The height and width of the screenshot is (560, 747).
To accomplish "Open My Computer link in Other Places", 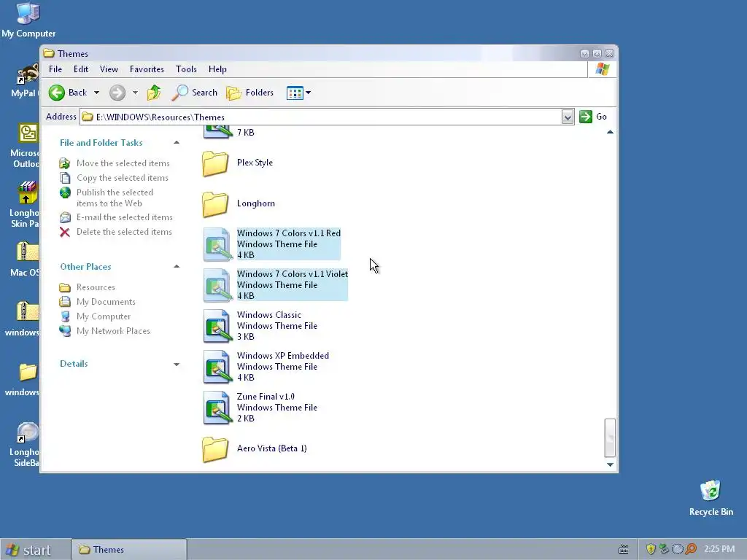I will click(104, 316).
